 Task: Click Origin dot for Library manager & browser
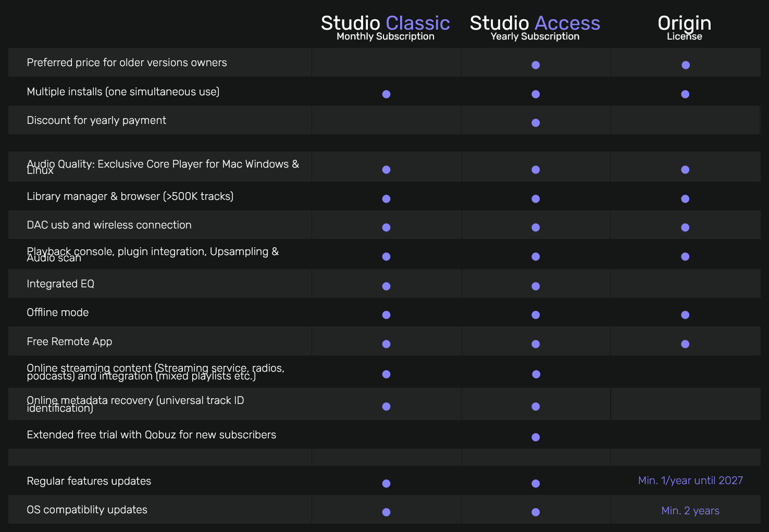point(685,199)
